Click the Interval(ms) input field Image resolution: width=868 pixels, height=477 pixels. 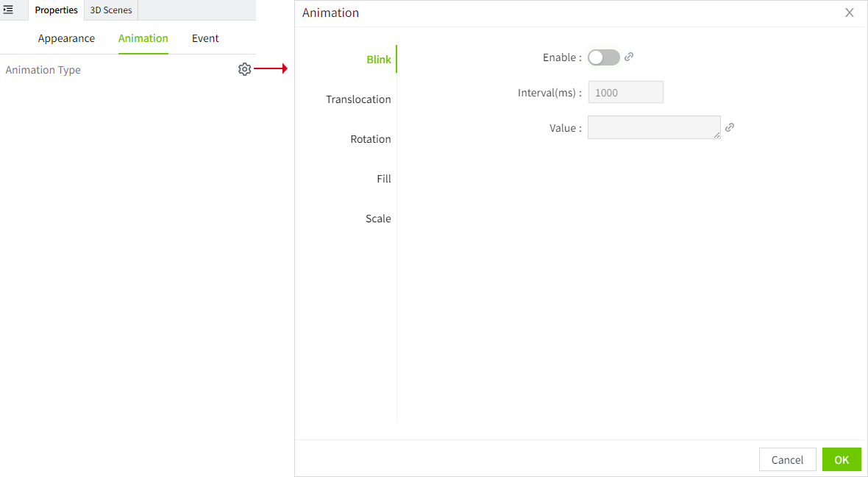tap(625, 92)
